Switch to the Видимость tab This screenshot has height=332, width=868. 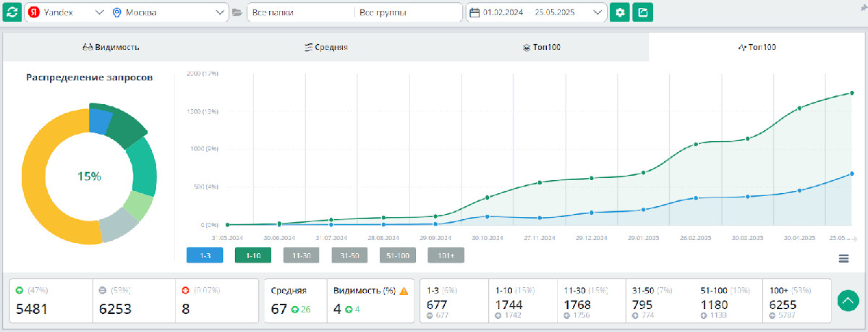click(x=111, y=47)
